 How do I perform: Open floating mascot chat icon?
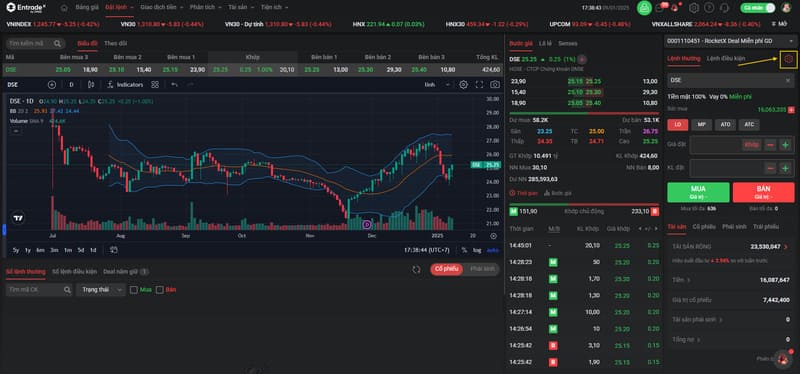783,359
